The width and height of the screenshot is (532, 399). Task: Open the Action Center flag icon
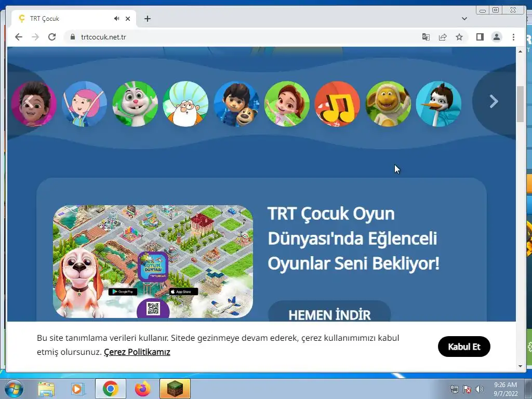coord(467,389)
